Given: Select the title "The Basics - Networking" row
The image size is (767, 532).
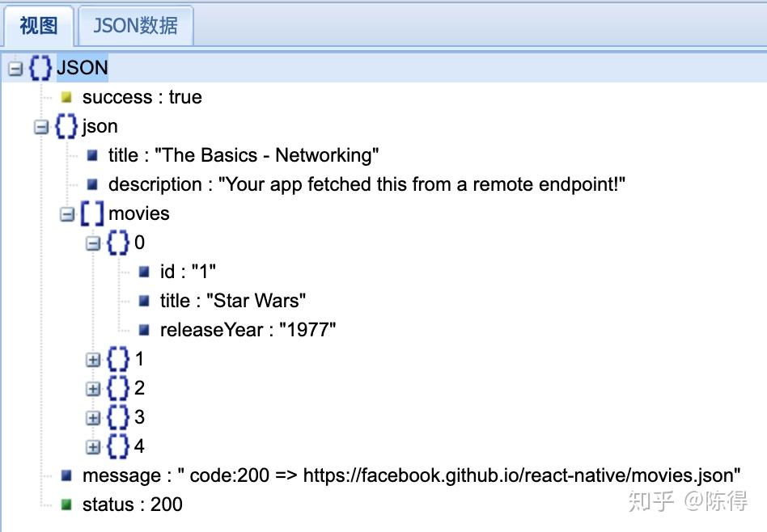Looking at the screenshot, I should click(x=244, y=155).
